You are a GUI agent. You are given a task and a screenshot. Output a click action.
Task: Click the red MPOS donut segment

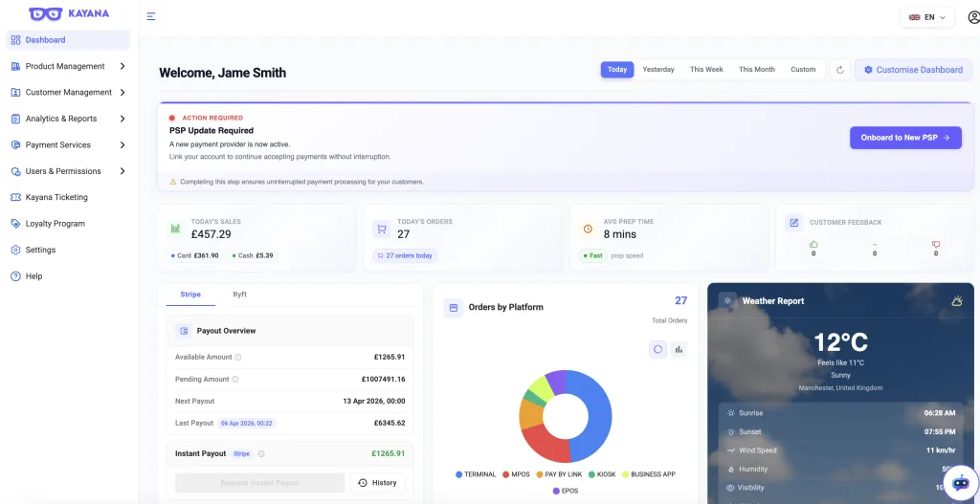(x=544, y=444)
